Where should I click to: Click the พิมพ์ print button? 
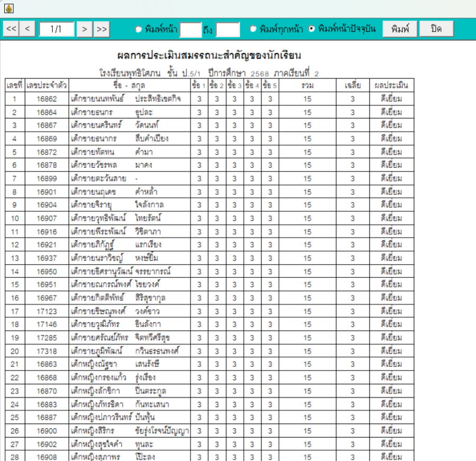coord(400,29)
